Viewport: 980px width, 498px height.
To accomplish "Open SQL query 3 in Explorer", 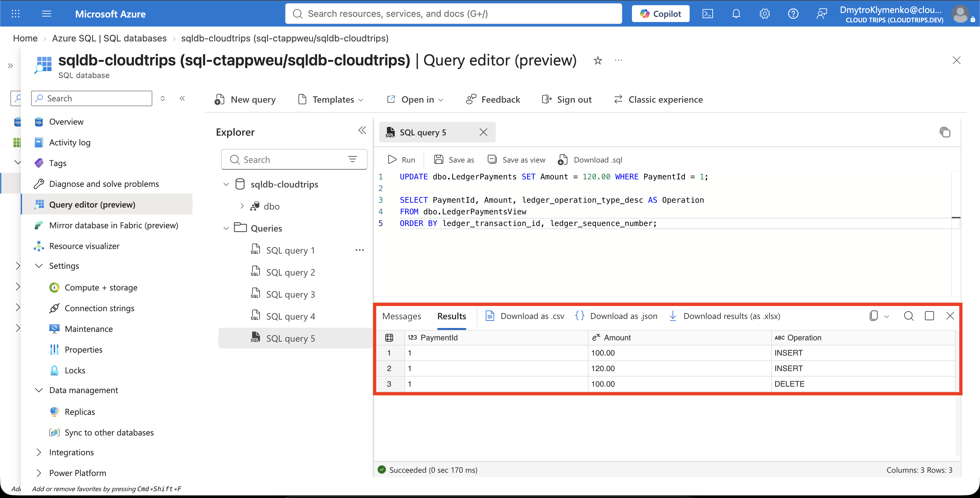I will pyautogui.click(x=290, y=295).
